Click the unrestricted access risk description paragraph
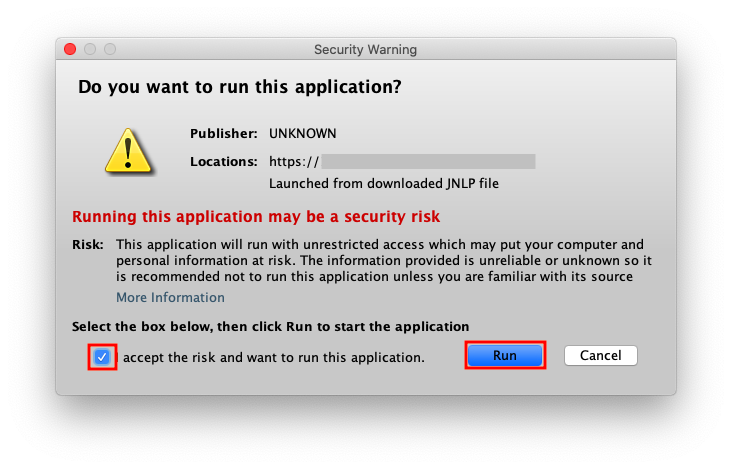The image size is (732, 469). tap(378, 260)
